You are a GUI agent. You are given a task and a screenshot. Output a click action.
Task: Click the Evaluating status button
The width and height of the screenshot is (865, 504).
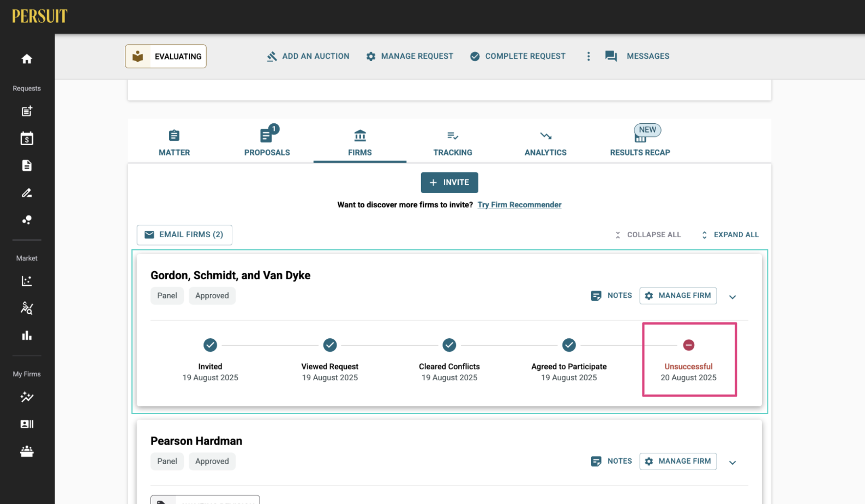166,56
